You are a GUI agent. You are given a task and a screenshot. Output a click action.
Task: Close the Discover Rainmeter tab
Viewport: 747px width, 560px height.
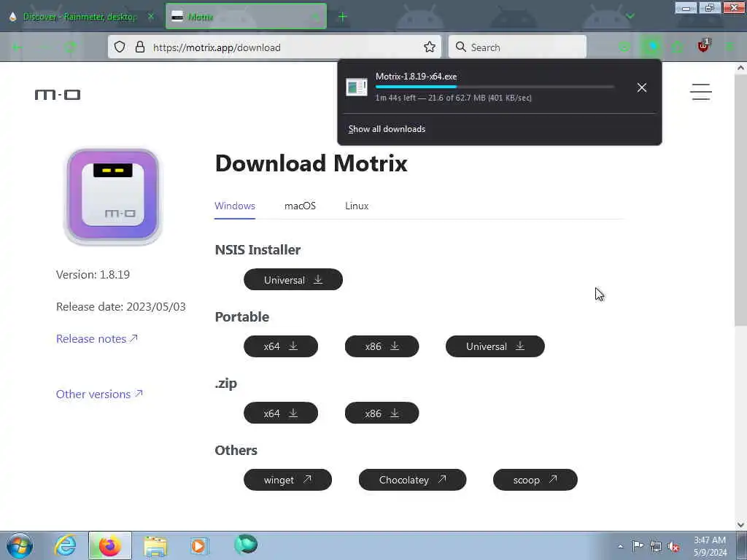pyautogui.click(x=151, y=17)
